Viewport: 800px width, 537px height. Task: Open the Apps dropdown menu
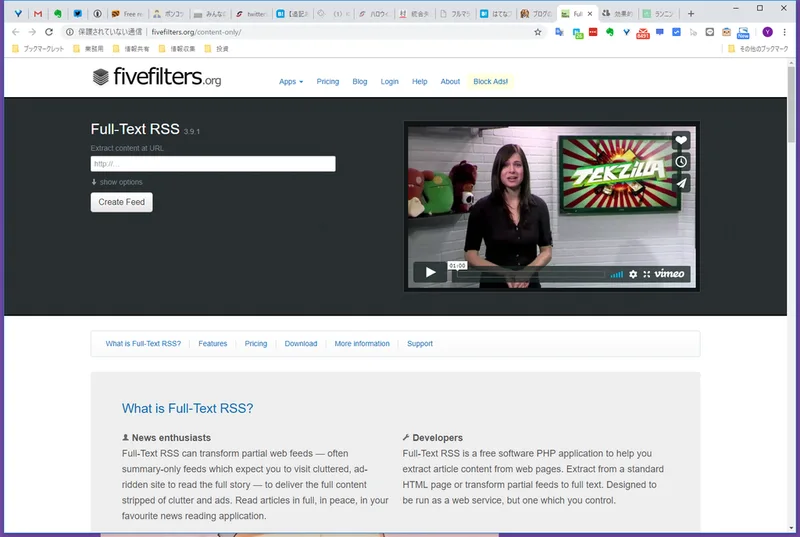(291, 82)
